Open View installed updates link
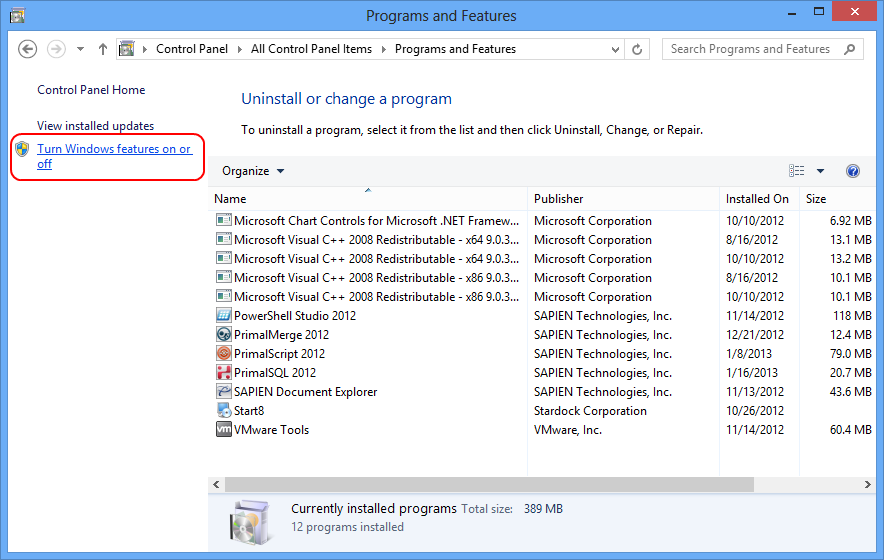The image size is (884, 560). pos(95,126)
